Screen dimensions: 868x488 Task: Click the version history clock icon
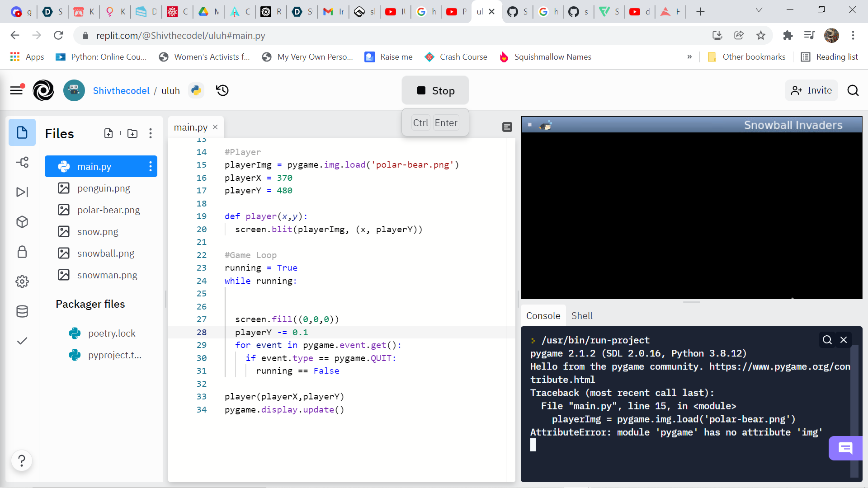click(222, 90)
